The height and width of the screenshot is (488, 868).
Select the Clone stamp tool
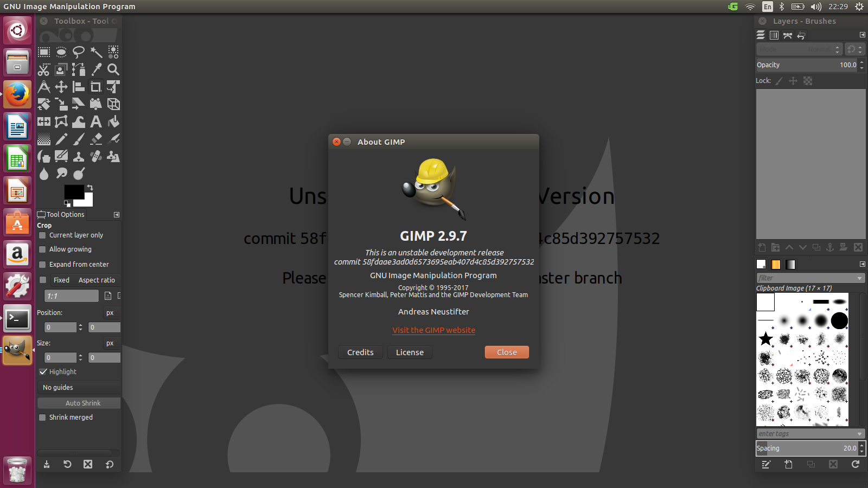79,156
